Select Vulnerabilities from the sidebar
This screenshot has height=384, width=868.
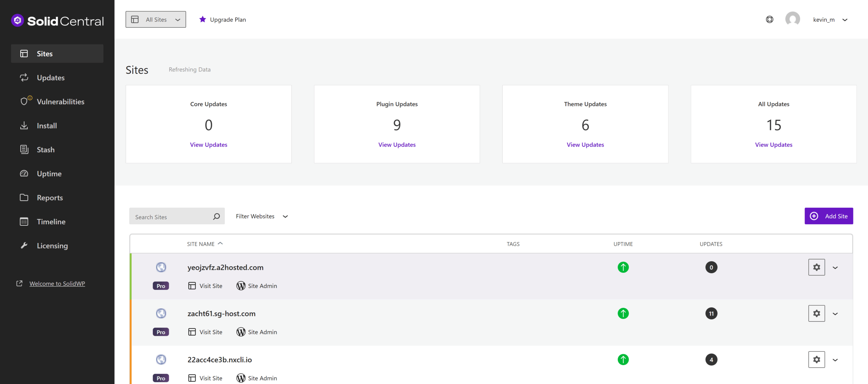pos(61,101)
